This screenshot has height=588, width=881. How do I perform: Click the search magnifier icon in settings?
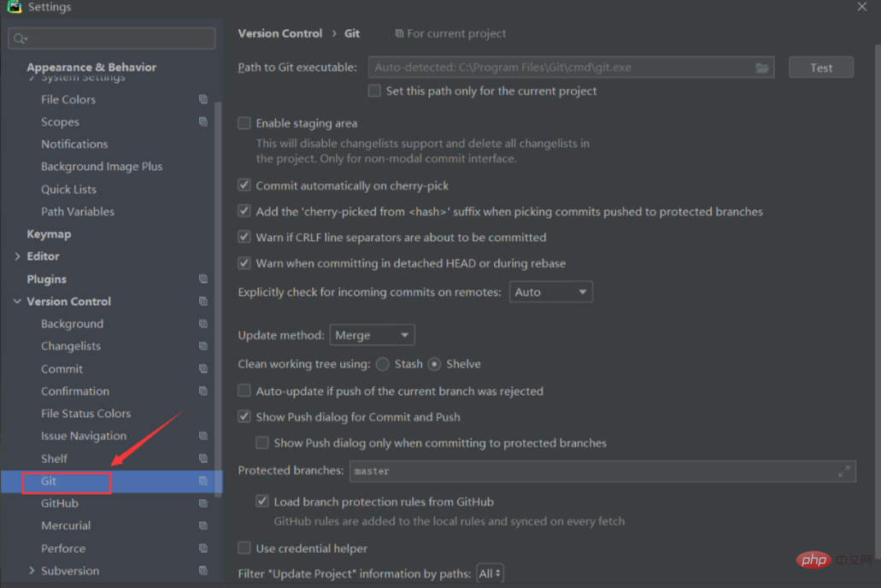pos(21,38)
